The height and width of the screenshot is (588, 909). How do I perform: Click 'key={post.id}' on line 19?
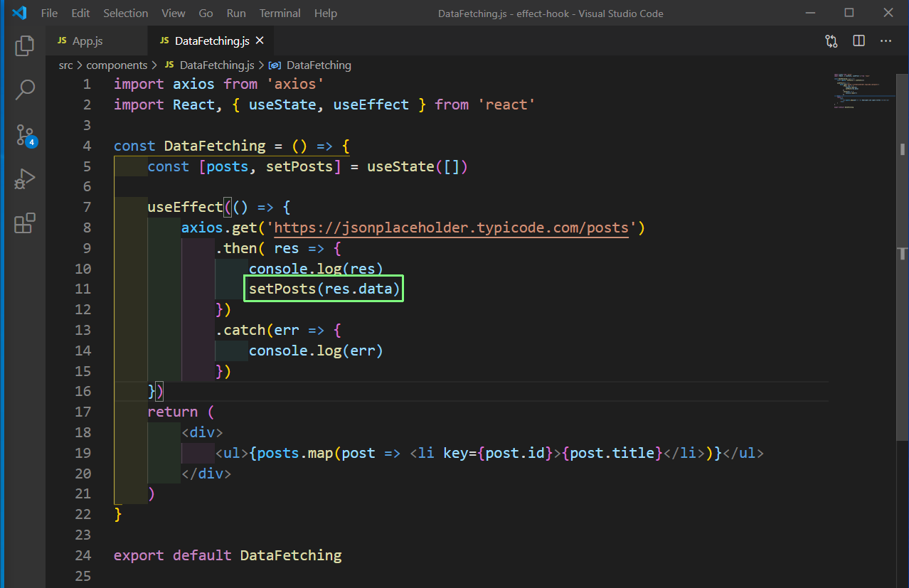pos(498,453)
